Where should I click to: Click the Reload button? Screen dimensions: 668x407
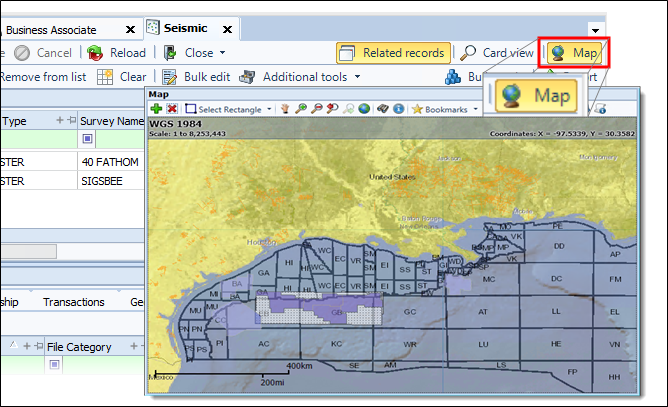(x=116, y=53)
